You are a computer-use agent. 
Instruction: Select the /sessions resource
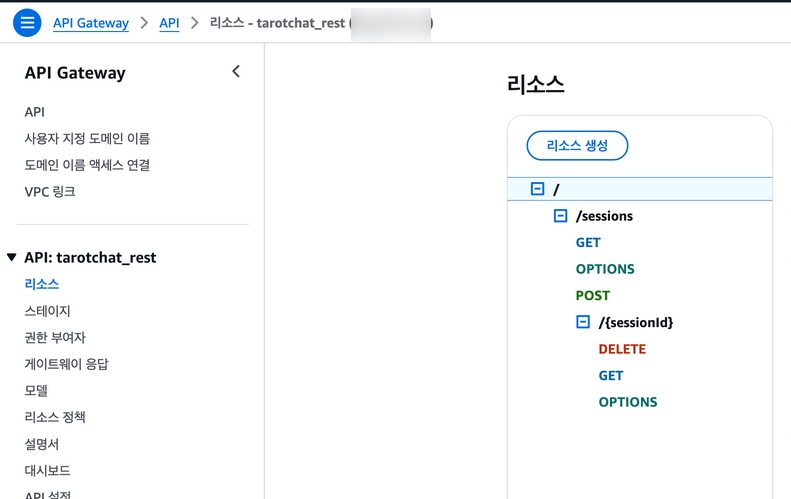[604, 216]
